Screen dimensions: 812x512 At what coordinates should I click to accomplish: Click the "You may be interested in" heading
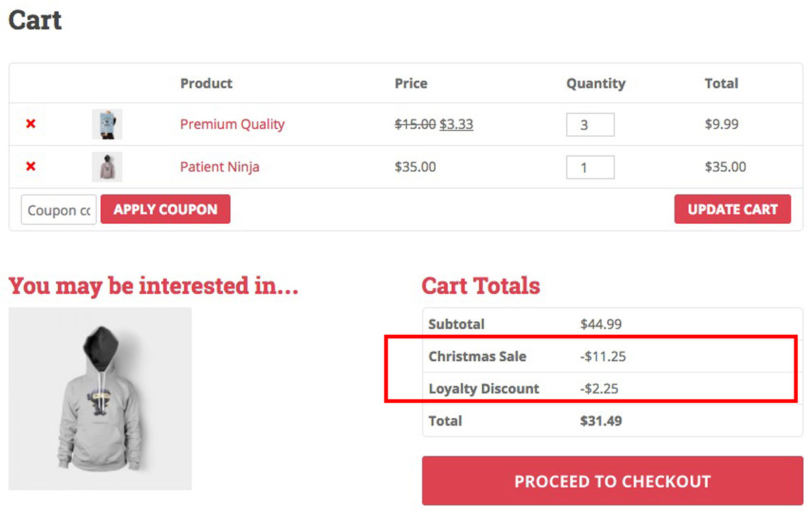[153, 285]
